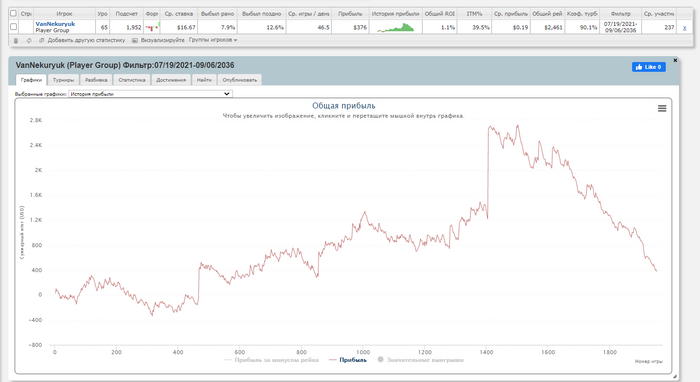Viewport: 700px width, 382px height.
Task: Sort by the 'Общий рейк' column header
Action: (547, 14)
